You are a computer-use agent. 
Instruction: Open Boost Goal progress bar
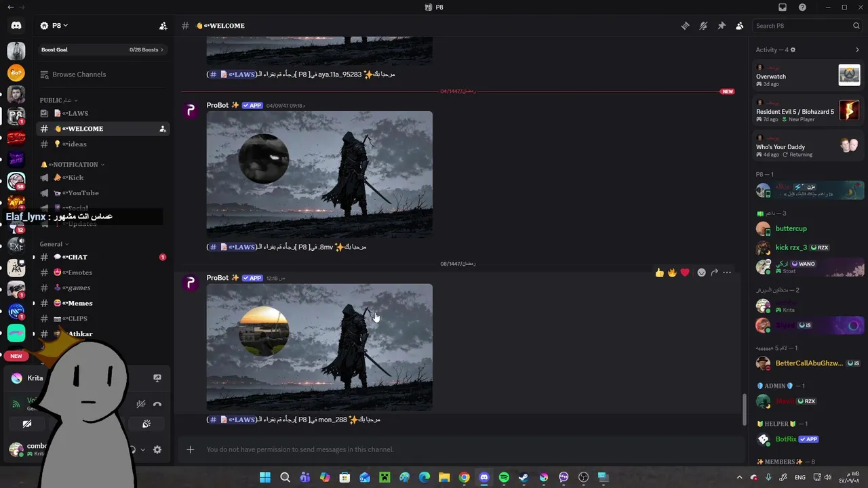pyautogui.click(x=102, y=49)
